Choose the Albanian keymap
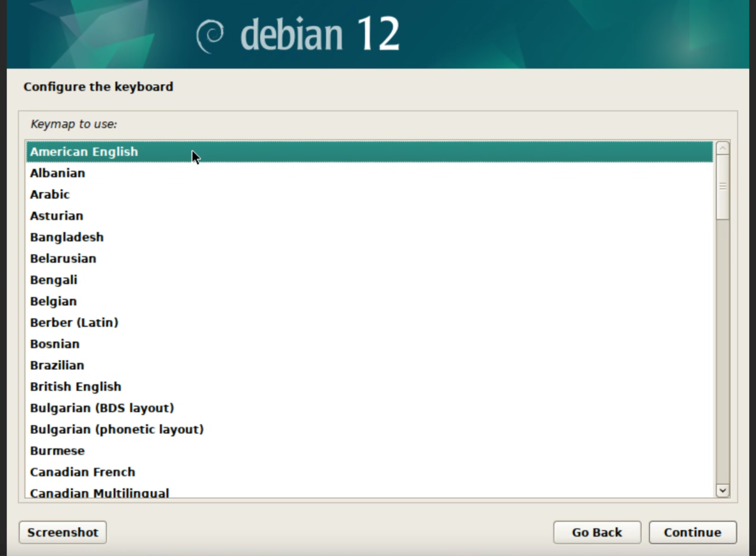The image size is (756, 556). pos(369,173)
